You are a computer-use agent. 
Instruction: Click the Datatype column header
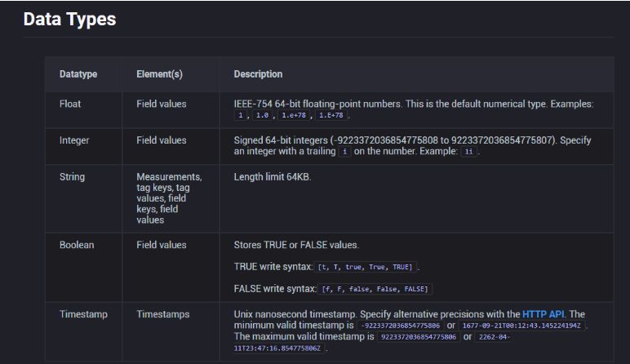point(78,74)
